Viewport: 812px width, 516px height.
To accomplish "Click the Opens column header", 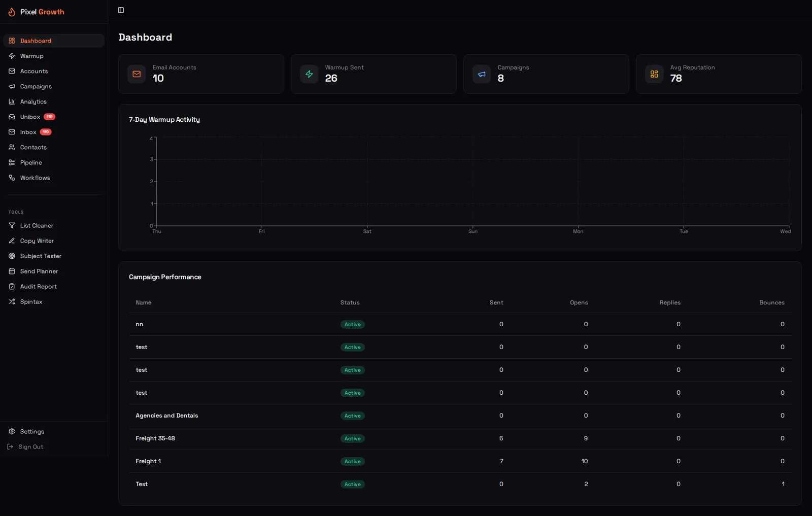I will [579, 302].
